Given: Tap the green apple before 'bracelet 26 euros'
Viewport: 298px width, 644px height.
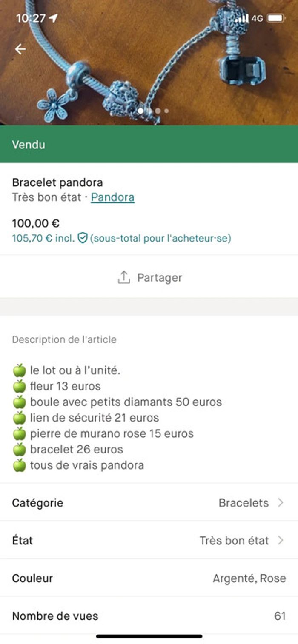Looking at the screenshot, I should [19, 449].
